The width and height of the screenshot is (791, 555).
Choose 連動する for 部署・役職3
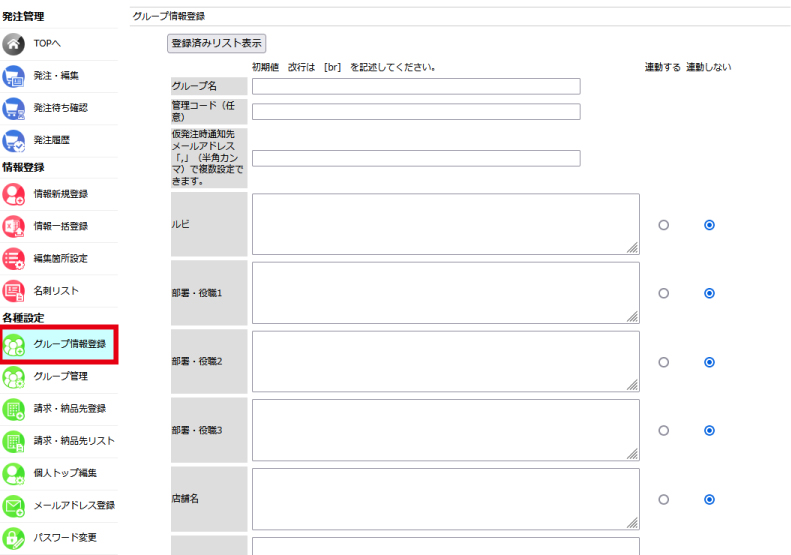[663, 430]
